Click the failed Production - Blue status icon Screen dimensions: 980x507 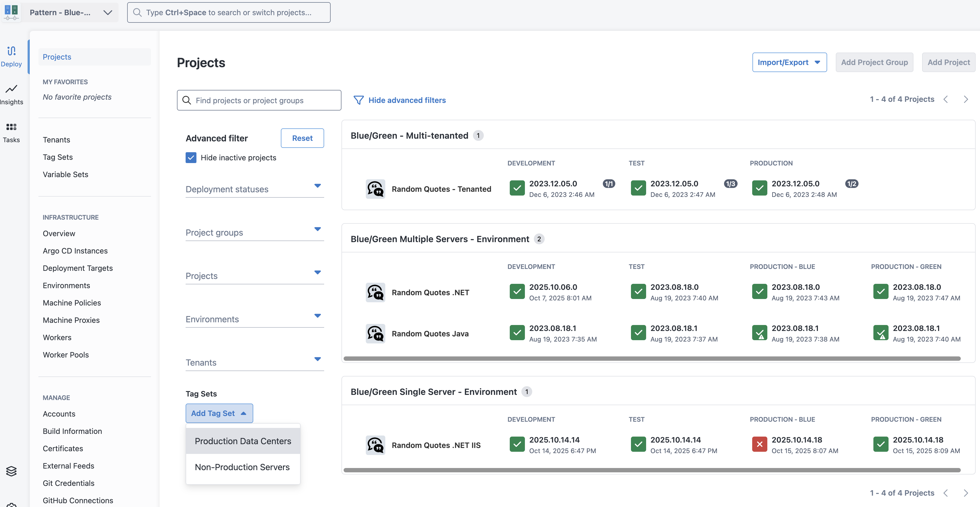(x=759, y=444)
